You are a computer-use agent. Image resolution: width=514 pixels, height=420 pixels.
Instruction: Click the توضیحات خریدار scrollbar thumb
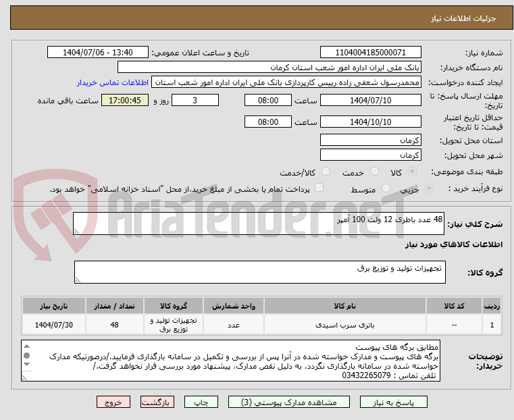27,355
